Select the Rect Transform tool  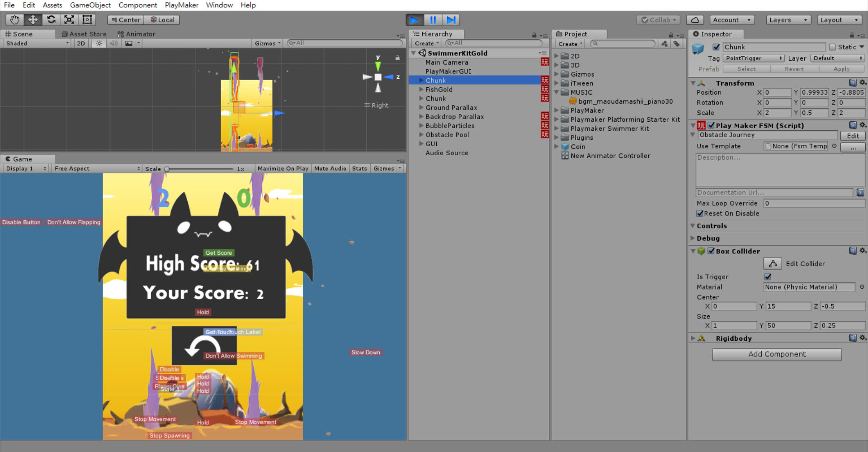pyautogui.click(x=87, y=19)
